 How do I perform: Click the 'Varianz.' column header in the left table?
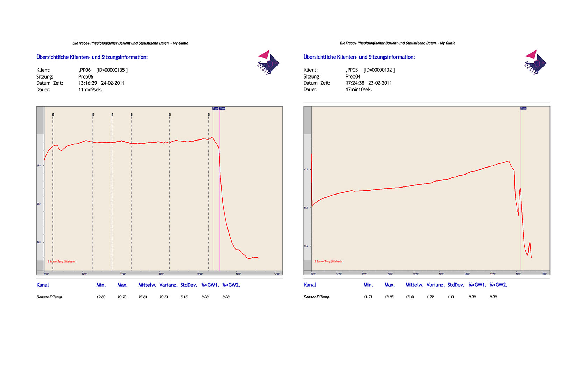pyautogui.click(x=168, y=285)
